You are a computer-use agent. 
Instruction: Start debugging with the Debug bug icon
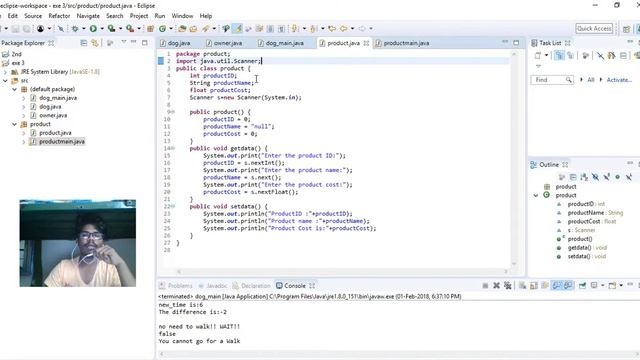[x=75, y=29]
